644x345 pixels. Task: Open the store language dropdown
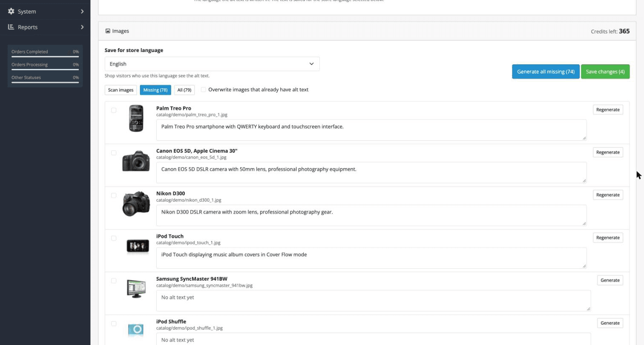212,64
